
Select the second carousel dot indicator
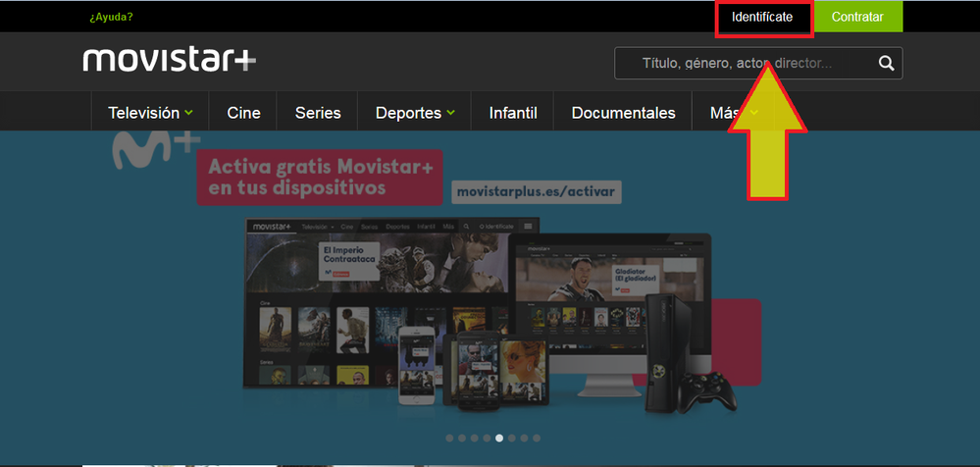[462, 439]
